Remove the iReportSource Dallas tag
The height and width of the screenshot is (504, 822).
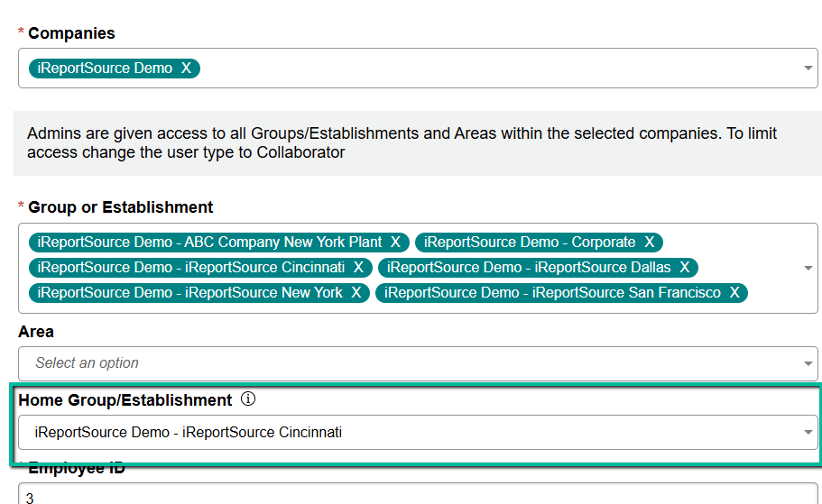[684, 267]
